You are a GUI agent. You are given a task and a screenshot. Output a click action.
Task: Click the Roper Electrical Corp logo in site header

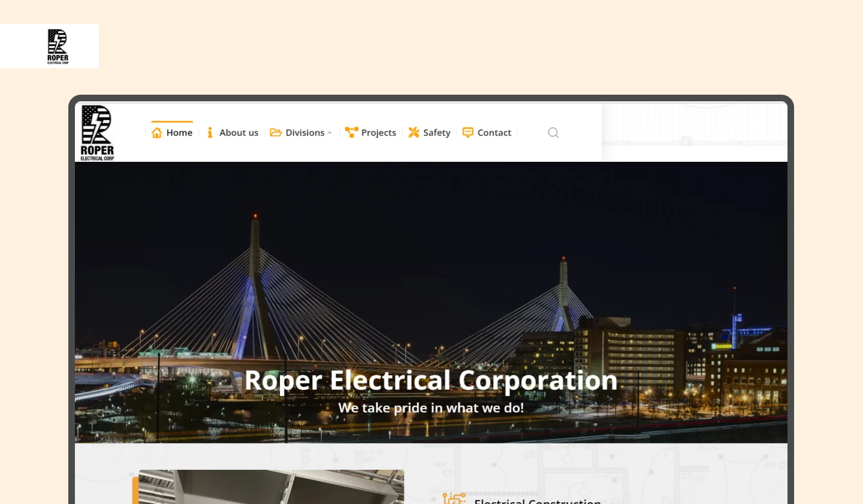click(x=97, y=133)
